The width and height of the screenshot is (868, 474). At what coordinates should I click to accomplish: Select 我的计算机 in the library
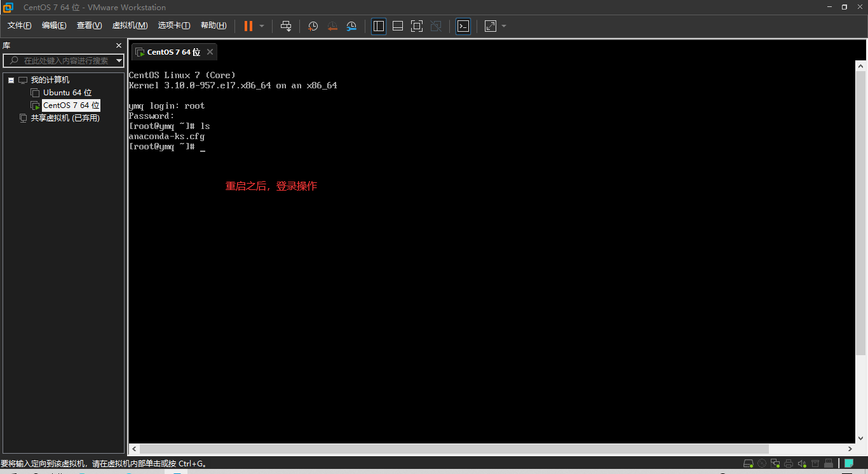click(x=50, y=80)
